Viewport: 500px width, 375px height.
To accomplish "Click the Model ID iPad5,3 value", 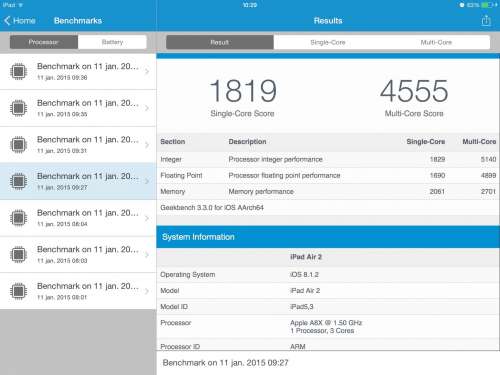I will [302, 307].
